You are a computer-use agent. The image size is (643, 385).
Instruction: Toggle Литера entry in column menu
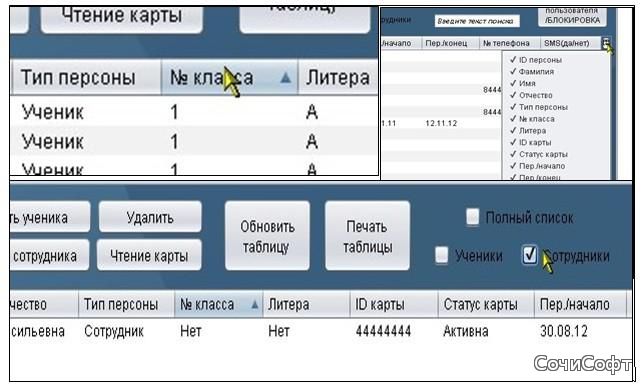(x=528, y=130)
